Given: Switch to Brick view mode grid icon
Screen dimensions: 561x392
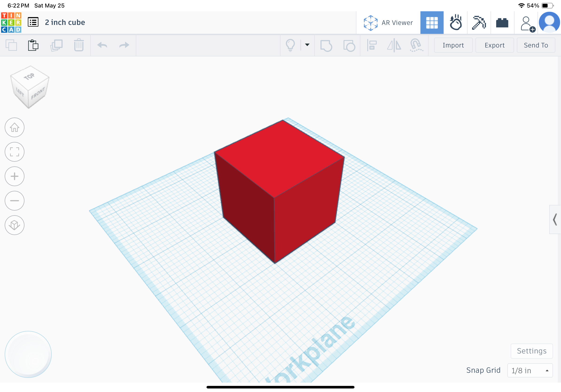Looking at the screenshot, I should tap(432, 22).
